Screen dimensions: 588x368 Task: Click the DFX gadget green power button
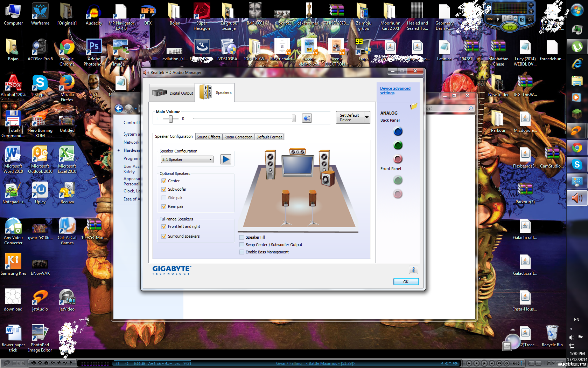[x=510, y=27]
